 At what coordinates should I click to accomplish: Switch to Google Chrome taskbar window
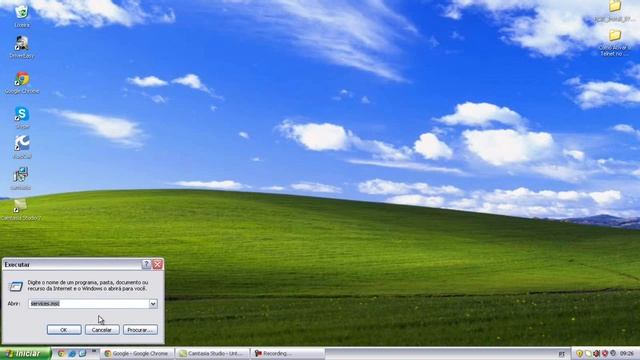(x=138, y=353)
